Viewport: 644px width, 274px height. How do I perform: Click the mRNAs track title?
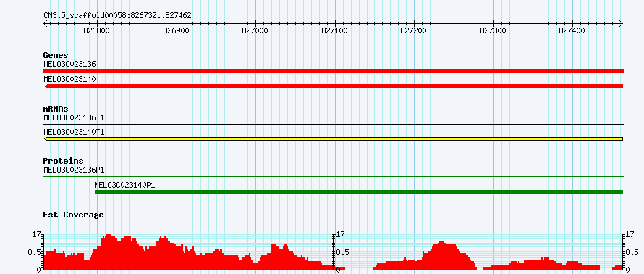click(56, 109)
